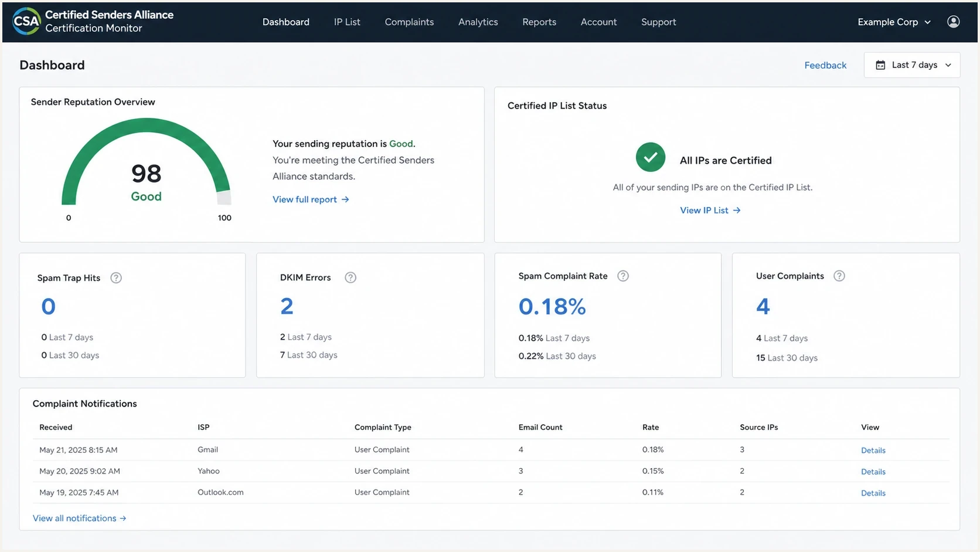Viewport: 980px width, 552px height.
Task: Click the green certified checkmark icon
Action: point(651,157)
